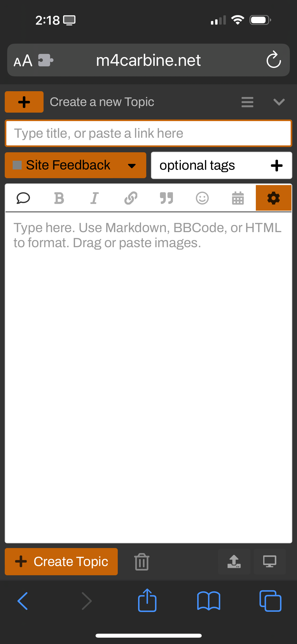Discard the draft with the trash icon
This screenshot has height=644, width=297.
tap(142, 562)
